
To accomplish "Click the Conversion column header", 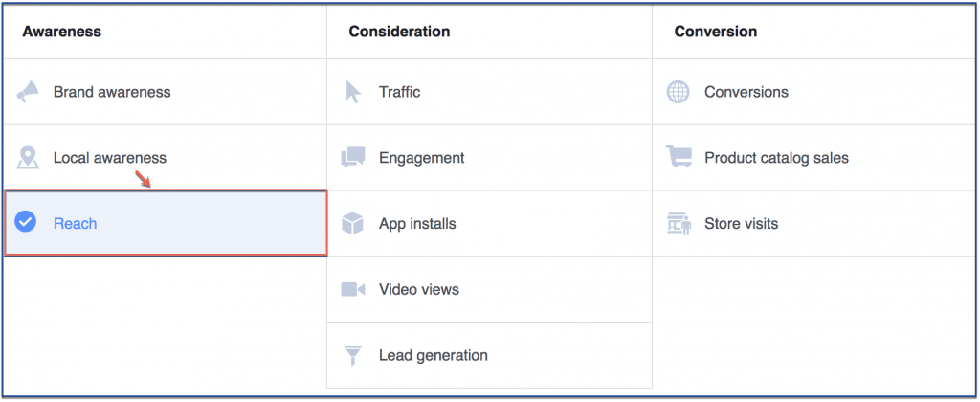I will (716, 32).
